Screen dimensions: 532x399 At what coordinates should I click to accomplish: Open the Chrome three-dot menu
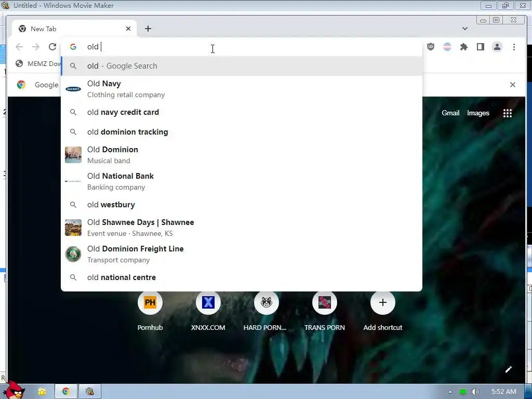(514, 47)
